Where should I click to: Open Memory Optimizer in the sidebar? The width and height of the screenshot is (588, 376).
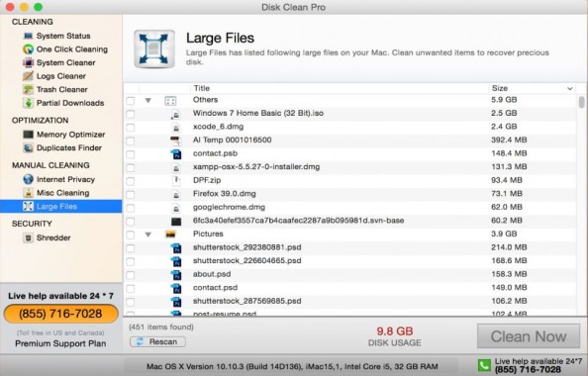click(71, 135)
